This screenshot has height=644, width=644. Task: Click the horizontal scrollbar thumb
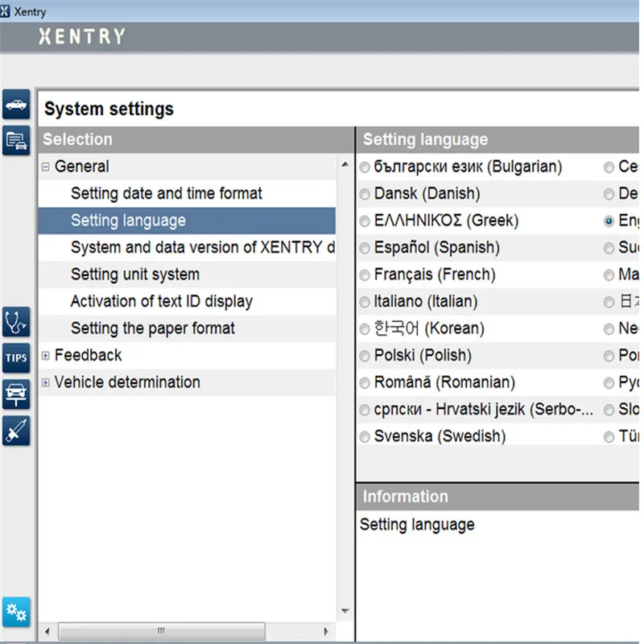coord(162,631)
